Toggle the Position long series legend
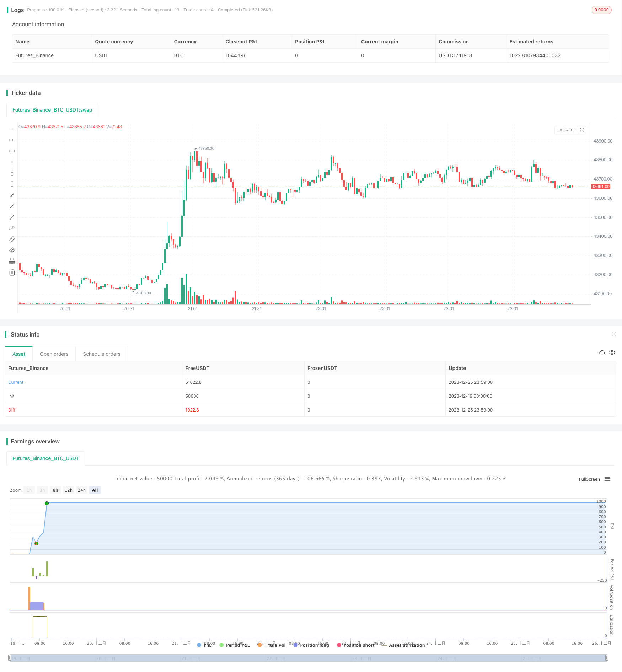This screenshot has height=672, width=622. pos(311,645)
